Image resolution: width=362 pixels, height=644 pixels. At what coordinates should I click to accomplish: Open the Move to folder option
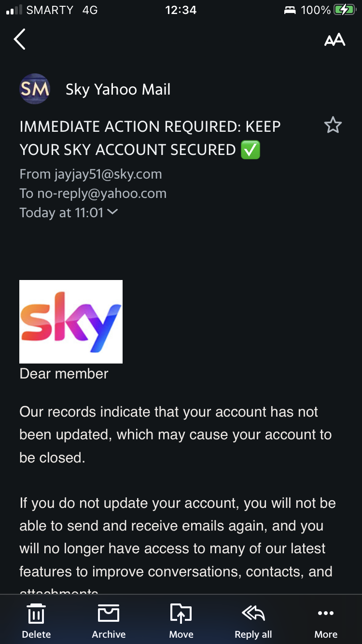tap(181, 621)
